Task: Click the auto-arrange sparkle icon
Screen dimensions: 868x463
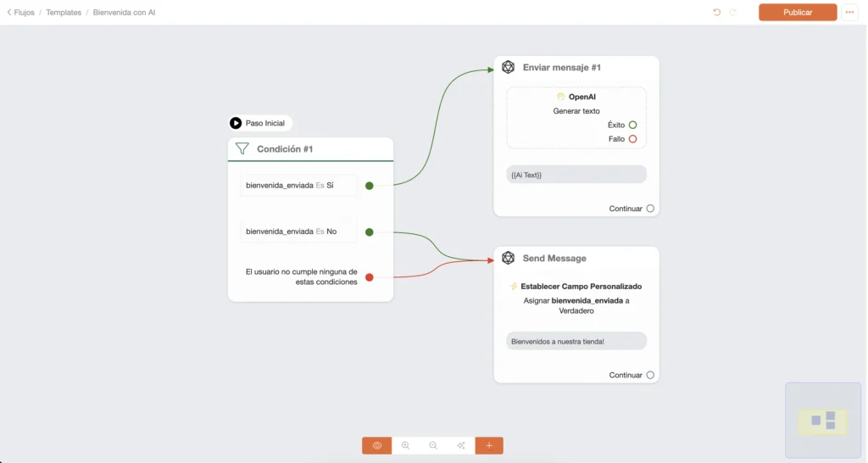Action: [460, 445]
